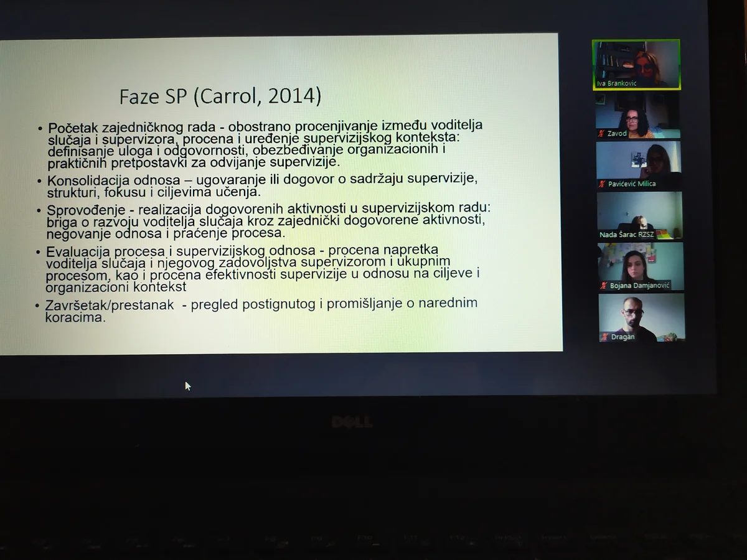Image resolution: width=747 pixels, height=560 pixels.
Task: Click the Konsolidacija odnosa bullet text
Action: coord(261,186)
